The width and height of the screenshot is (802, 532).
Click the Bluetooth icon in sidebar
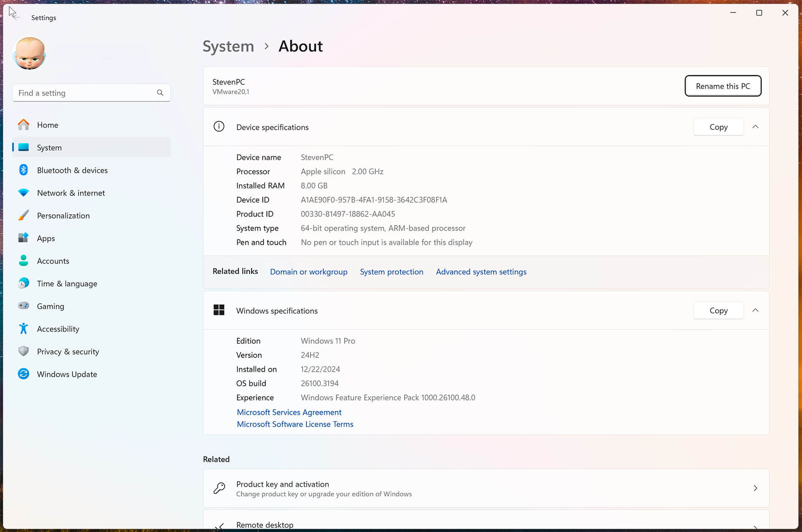pyautogui.click(x=23, y=170)
